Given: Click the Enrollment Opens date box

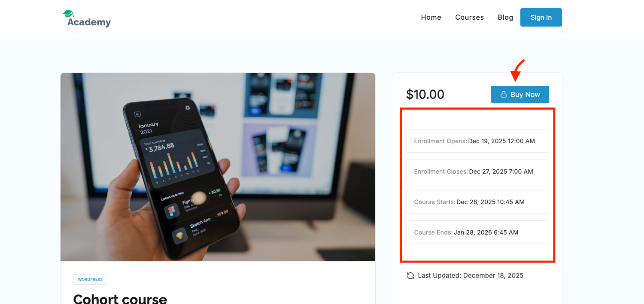Looking at the screenshot, I should (x=477, y=141).
